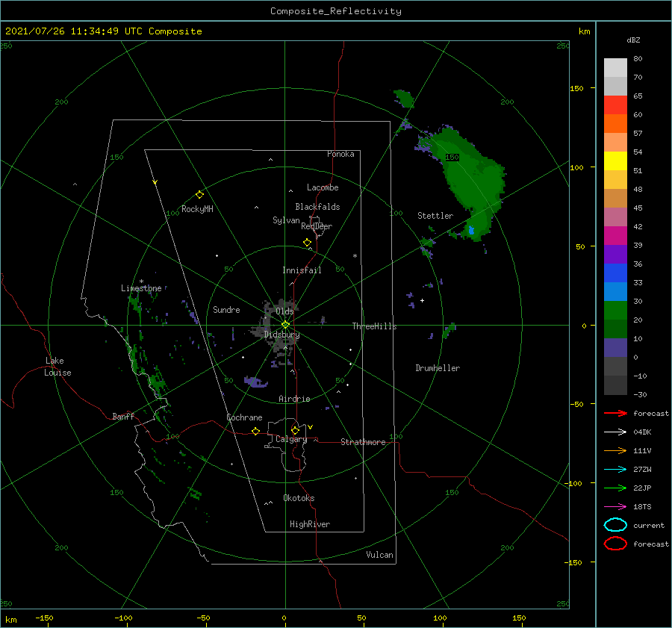Image resolution: width=672 pixels, height=628 pixels.
Task: Click the Ponoka city label
Action: click(x=340, y=154)
